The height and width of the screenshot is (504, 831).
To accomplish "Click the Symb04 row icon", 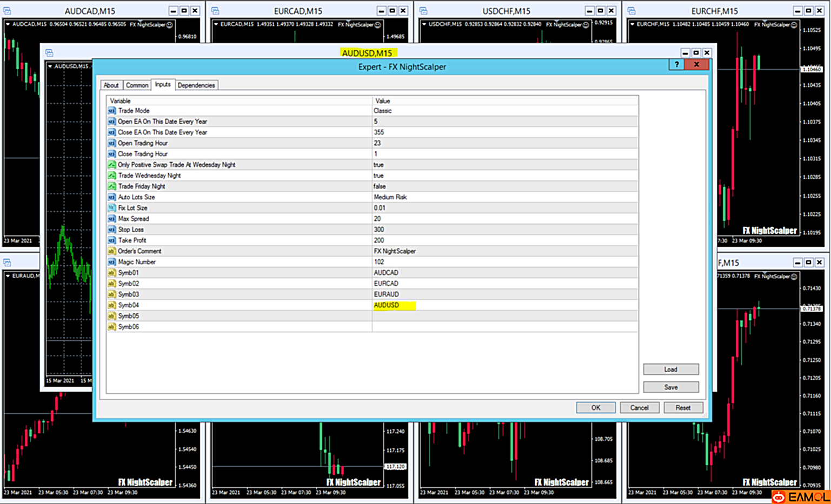I will (x=112, y=305).
